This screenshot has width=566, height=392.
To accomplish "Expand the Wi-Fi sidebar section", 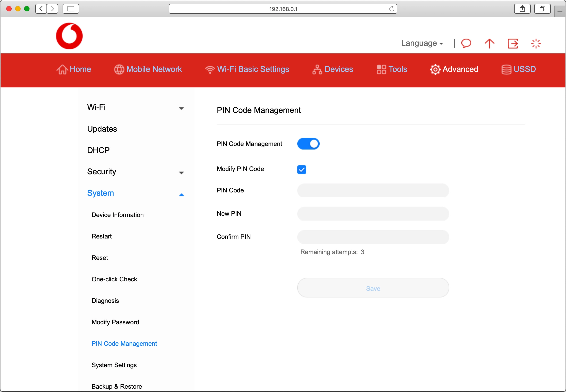I will [181, 108].
